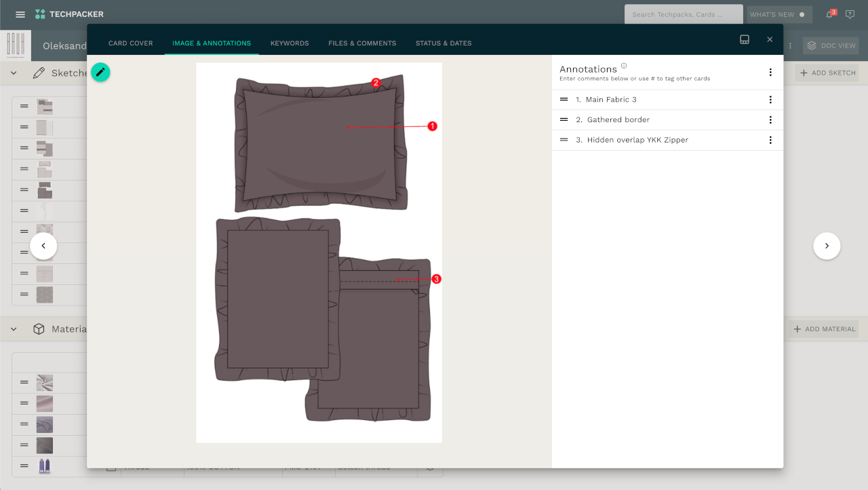Viewport: 868px width, 490px height.
Task: Open options for Main Fabric 3 annotation
Action: click(770, 100)
